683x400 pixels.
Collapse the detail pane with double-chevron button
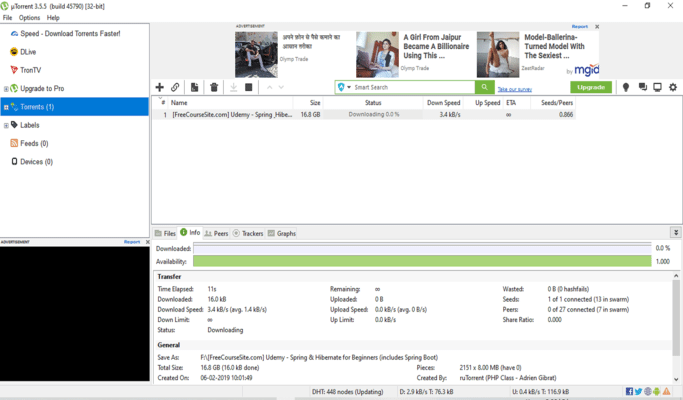coord(676,233)
